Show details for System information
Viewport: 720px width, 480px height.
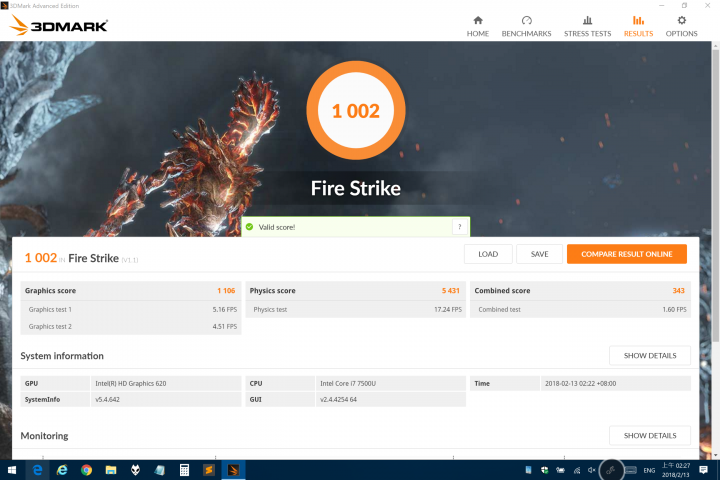point(650,356)
